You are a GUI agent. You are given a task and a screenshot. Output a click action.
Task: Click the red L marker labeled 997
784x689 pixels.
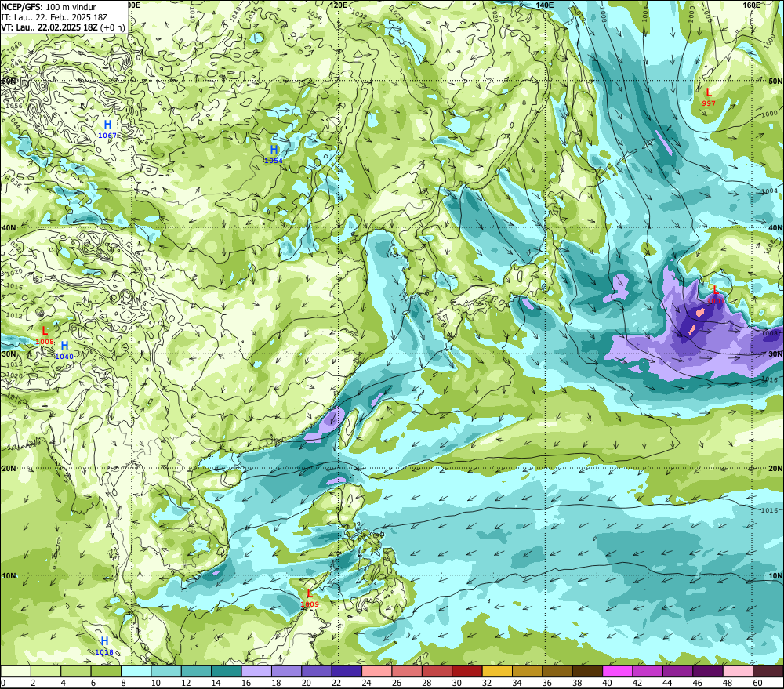point(709,92)
